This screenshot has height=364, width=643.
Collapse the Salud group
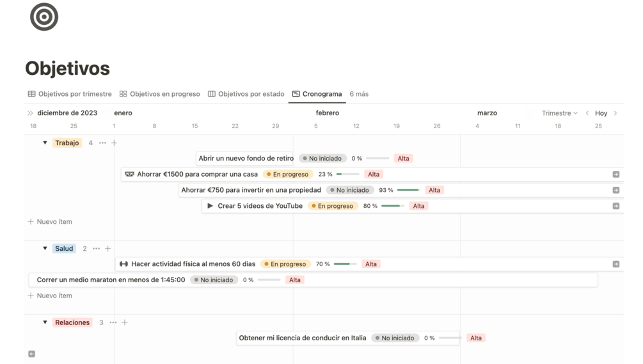[45, 248]
